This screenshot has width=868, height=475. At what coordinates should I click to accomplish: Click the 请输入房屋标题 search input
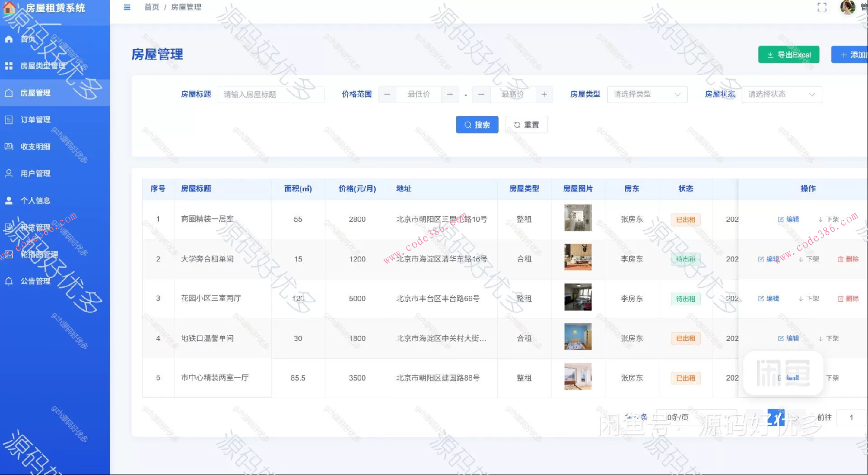pos(270,94)
